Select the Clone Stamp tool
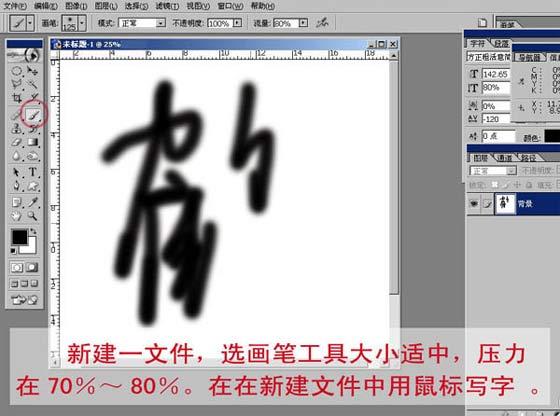 click(16, 129)
